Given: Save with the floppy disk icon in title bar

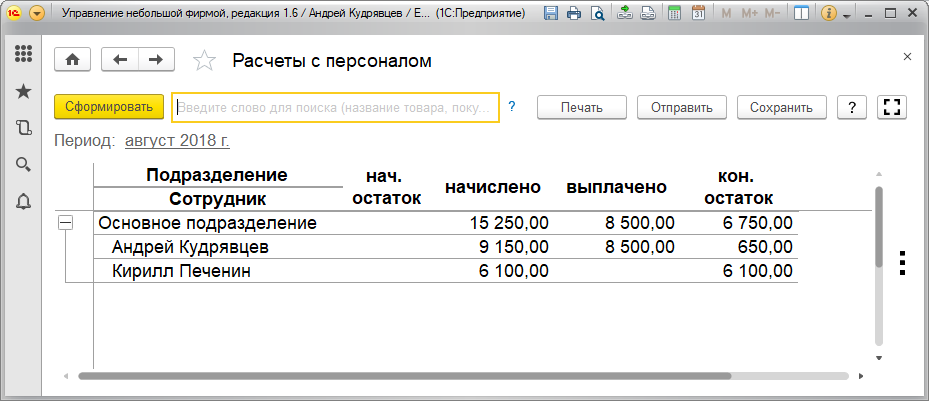Looking at the screenshot, I should pyautogui.click(x=551, y=13).
